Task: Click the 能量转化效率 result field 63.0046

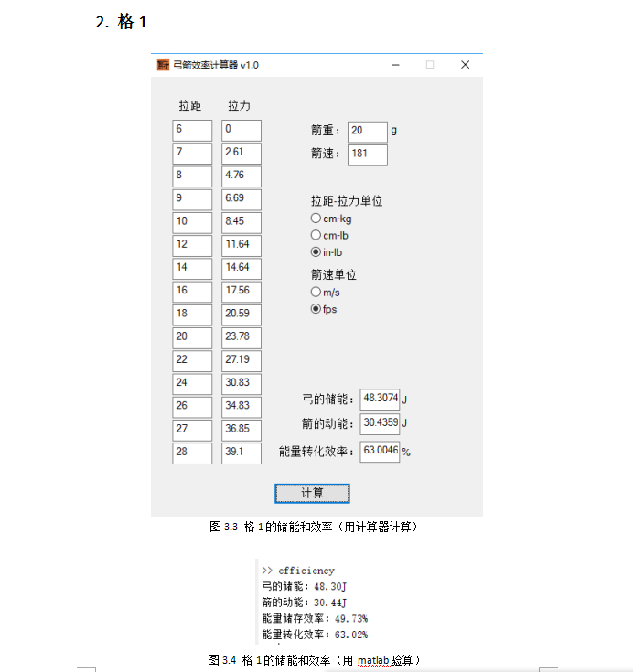Action: (380, 452)
